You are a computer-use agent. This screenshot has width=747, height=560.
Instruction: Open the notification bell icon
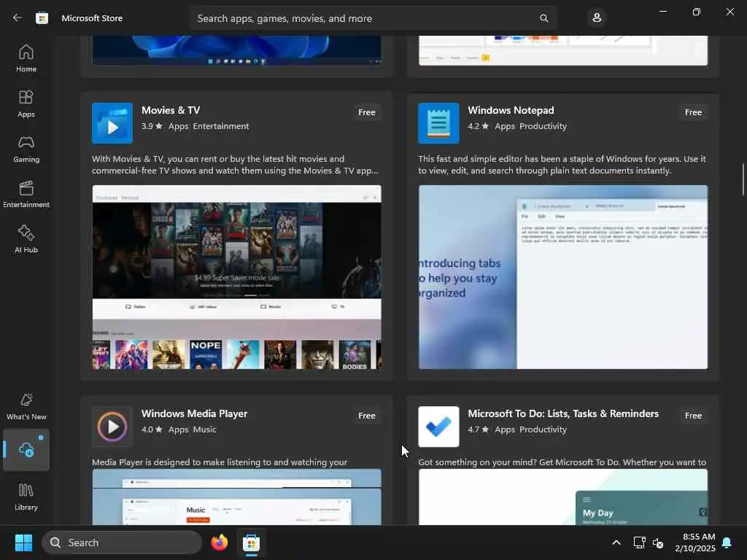(727, 542)
